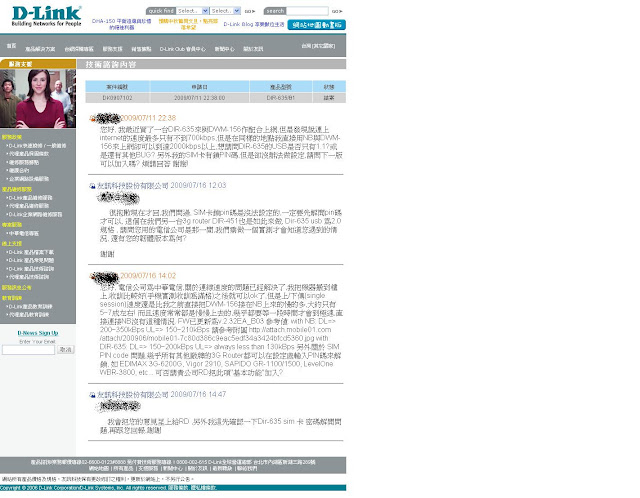Click date cell 2009/07/11 22:38:00
Screen dimensions: 640x498
click(200, 98)
